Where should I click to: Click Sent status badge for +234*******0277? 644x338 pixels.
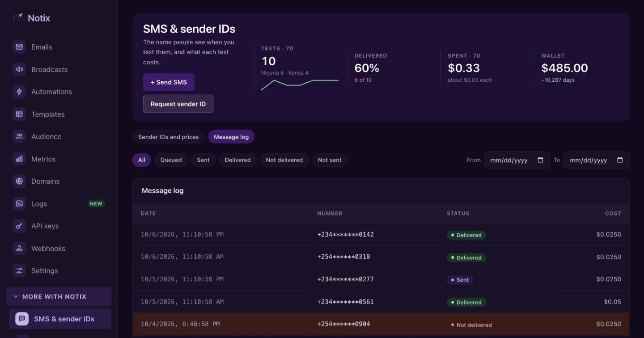pos(460,280)
